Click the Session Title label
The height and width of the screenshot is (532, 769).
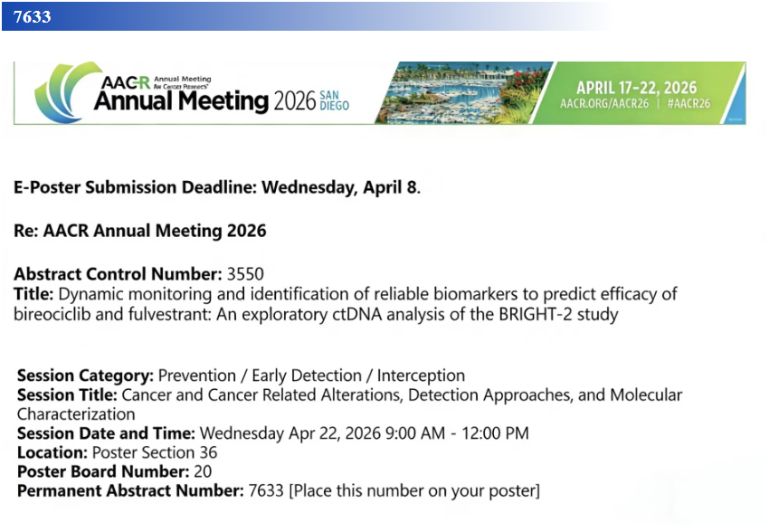pos(67,395)
